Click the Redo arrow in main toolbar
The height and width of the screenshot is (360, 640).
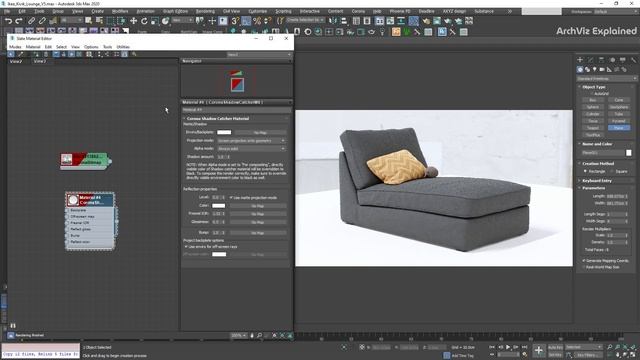(x=19, y=20)
